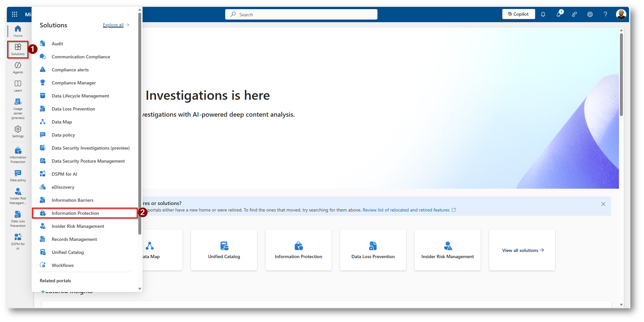
Task: Click the Solutions icon in left rail
Action: point(18,50)
